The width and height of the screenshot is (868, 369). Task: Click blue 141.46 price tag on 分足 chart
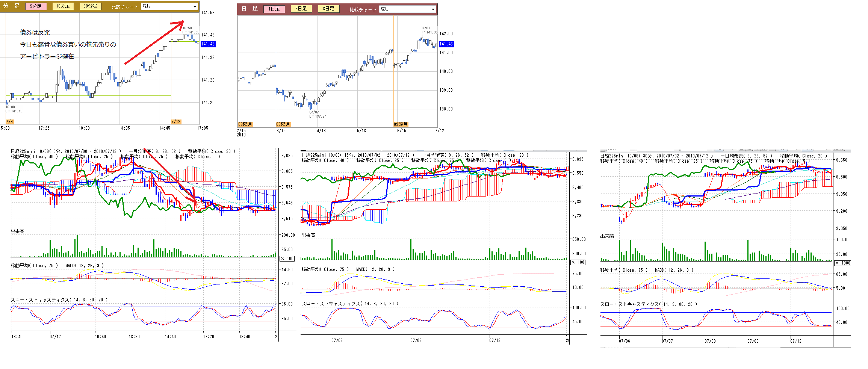(208, 44)
